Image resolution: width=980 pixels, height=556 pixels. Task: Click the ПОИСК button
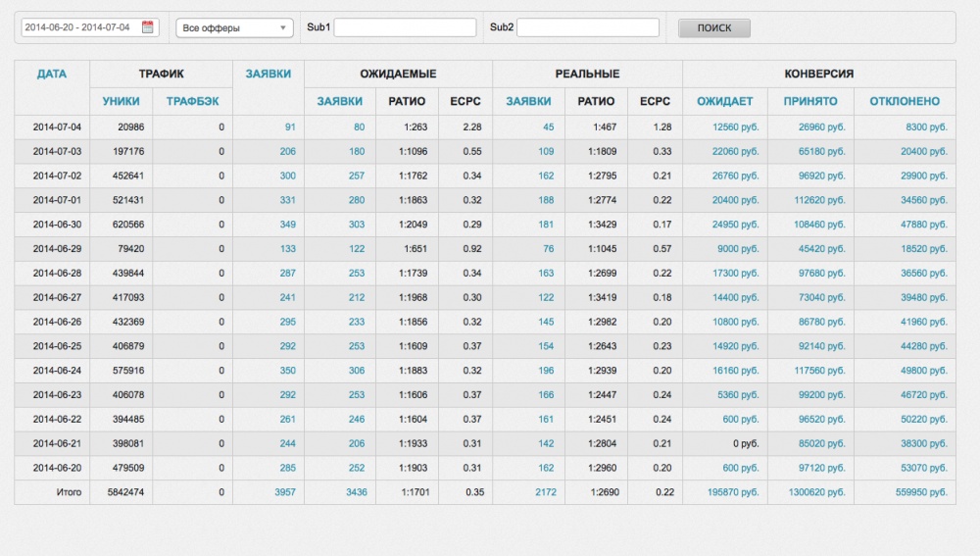[714, 28]
